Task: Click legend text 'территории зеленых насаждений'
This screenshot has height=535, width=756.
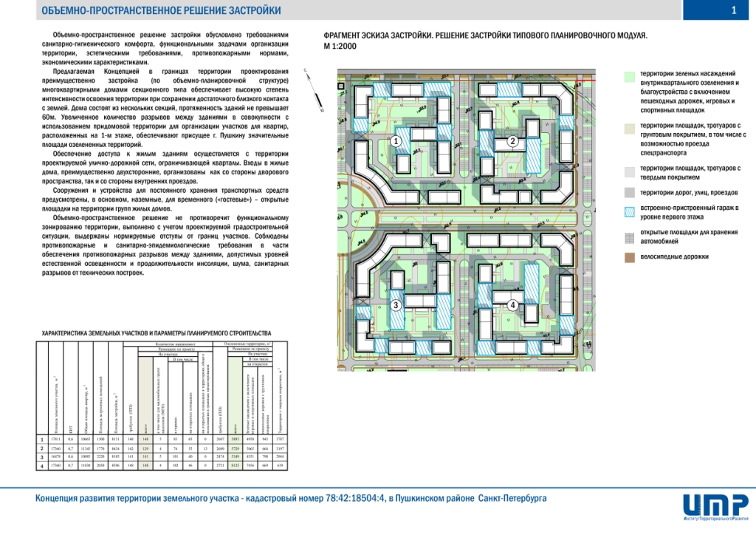Action: (x=687, y=74)
